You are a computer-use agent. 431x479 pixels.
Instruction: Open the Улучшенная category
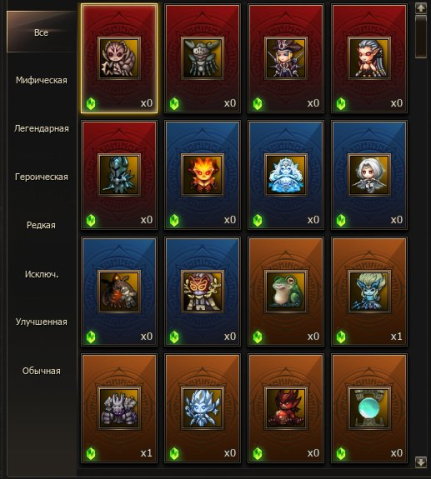pyautogui.click(x=41, y=322)
